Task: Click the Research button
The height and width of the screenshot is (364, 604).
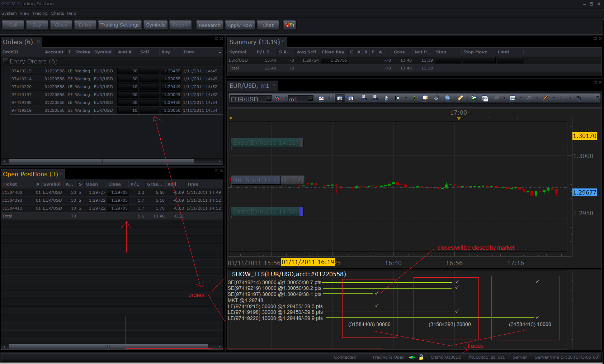Action: [x=210, y=25]
